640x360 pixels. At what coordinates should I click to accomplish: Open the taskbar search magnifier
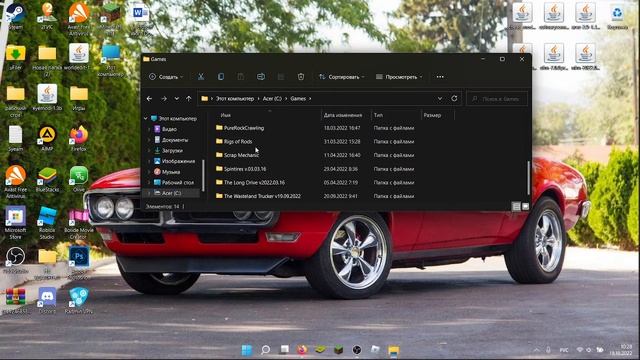pos(265,350)
